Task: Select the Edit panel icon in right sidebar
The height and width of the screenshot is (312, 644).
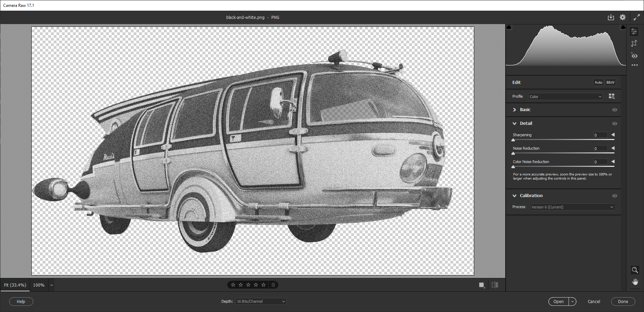Action: [634, 31]
